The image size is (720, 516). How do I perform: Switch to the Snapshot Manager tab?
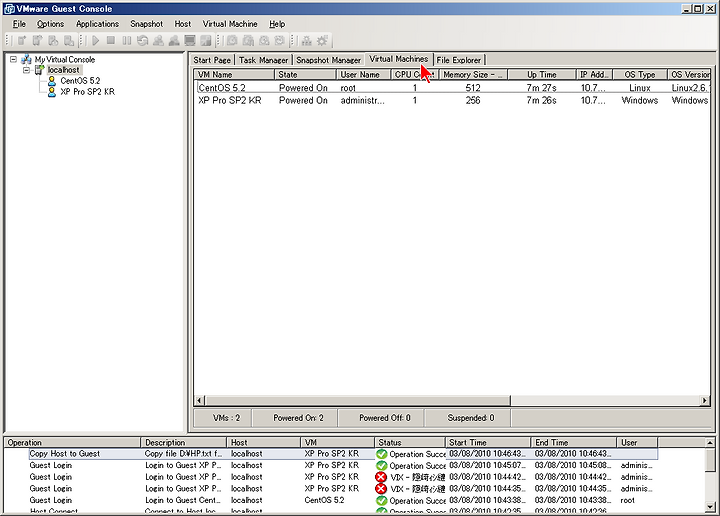pos(329,60)
